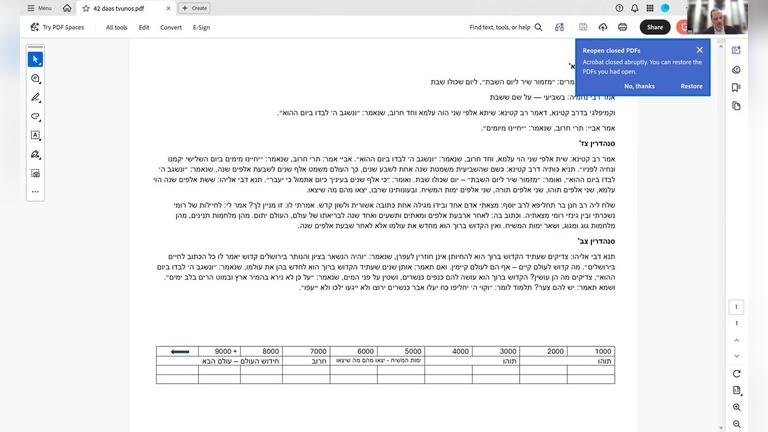
Task: Click the current page number box
Action: pyautogui.click(x=736, y=307)
